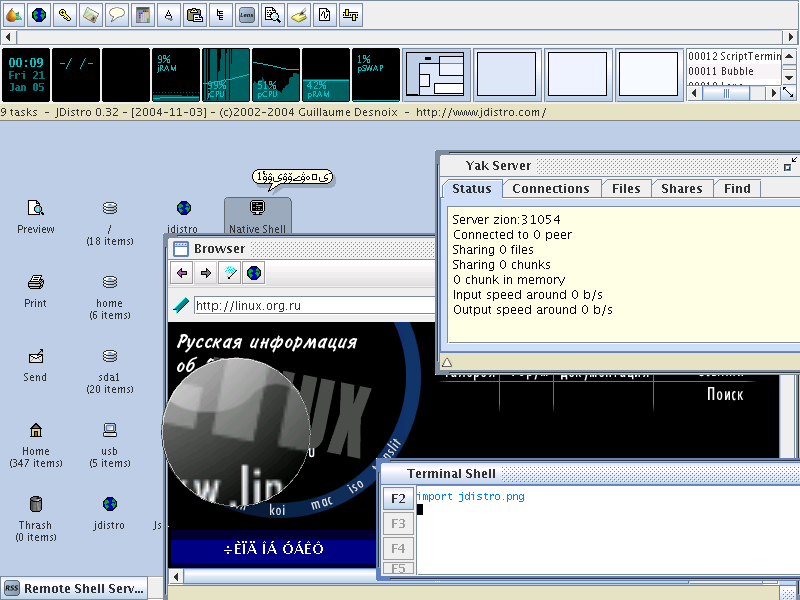
Task: Switch to the Connections tab
Action: click(551, 188)
